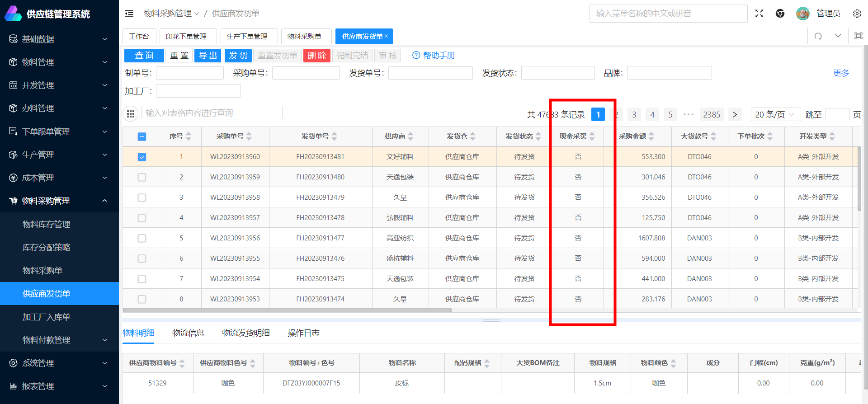Image resolution: width=868 pixels, height=404 pixels.
Task: Open the 20 条/页 page size dropdown
Action: [775, 114]
